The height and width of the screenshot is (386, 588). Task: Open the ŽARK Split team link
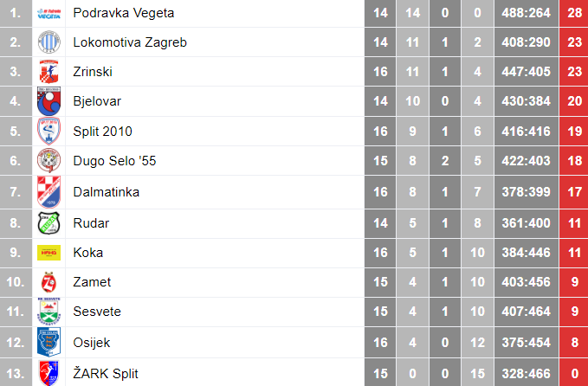coord(105,372)
